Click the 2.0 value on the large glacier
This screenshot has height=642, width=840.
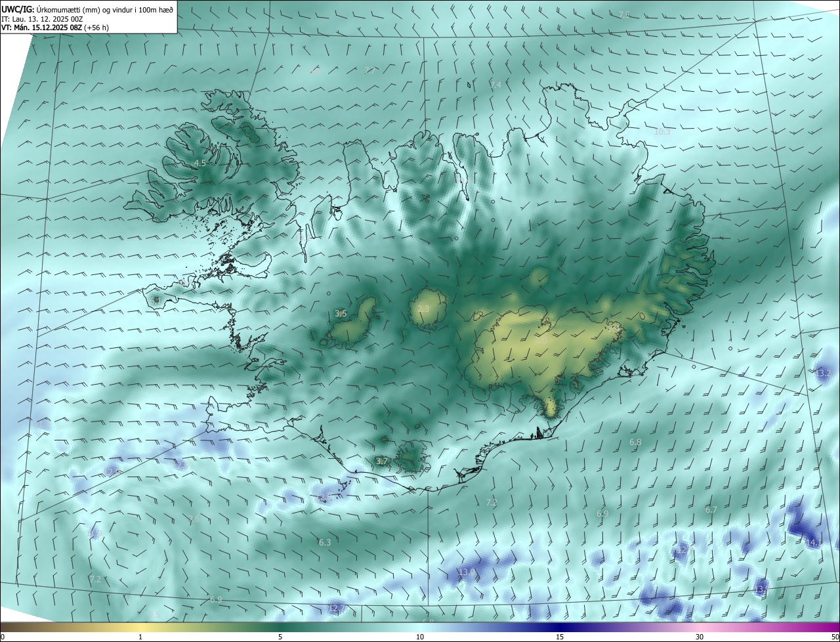(541, 340)
